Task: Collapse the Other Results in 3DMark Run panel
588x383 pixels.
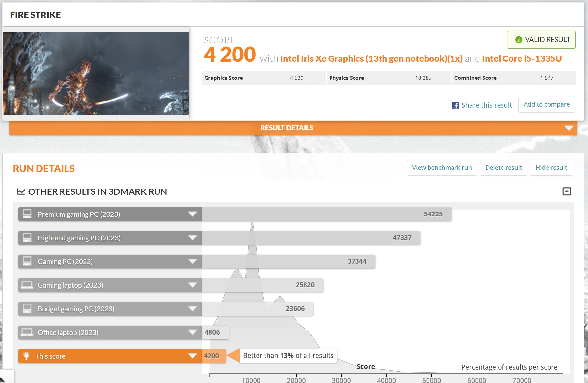Action: (567, 191)
